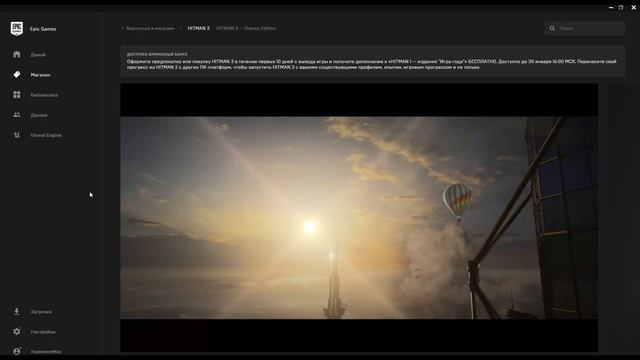Open the Friends sidebar entry
The image size is (640, 360).
click(39, 115)
